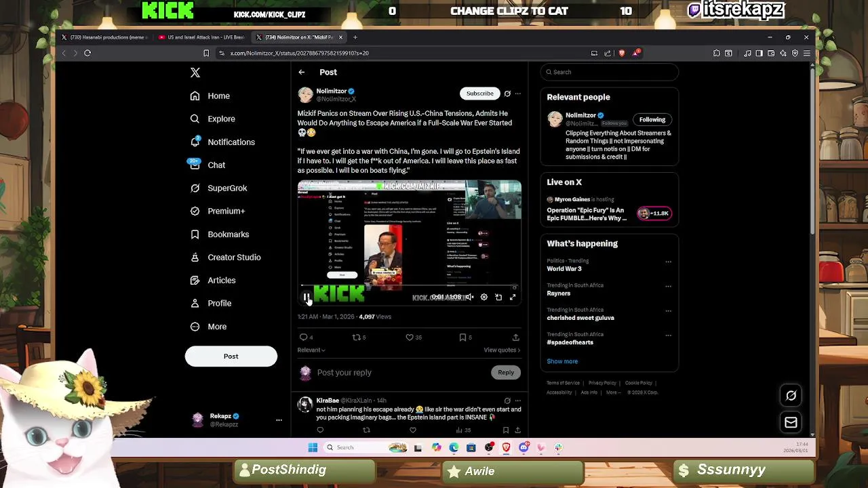Bookmark the Nolimitzor post

[462, 337]
